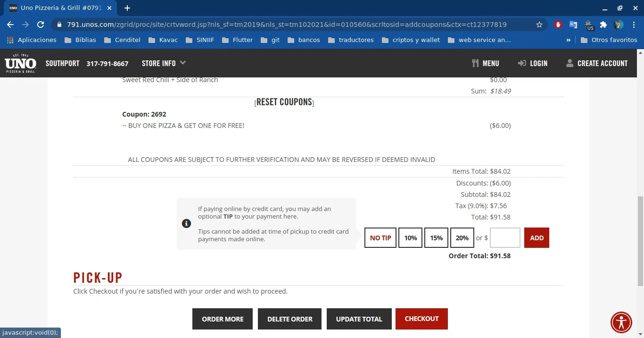Click the tip information icon
The image size is (644, 338).
pos(186,223)
